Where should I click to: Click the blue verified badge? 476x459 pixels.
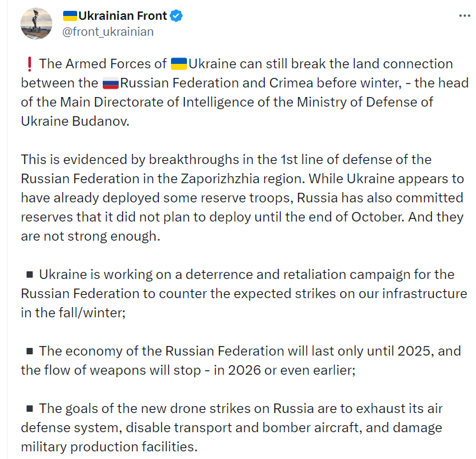177,15
